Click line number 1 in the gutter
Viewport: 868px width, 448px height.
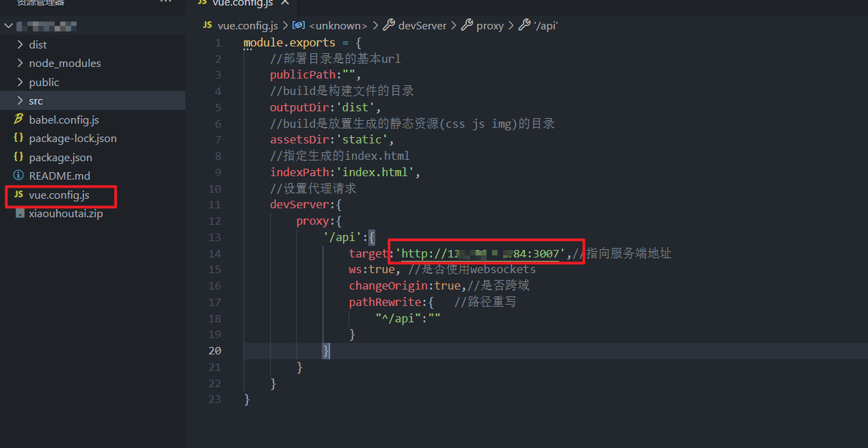(217, 42)
